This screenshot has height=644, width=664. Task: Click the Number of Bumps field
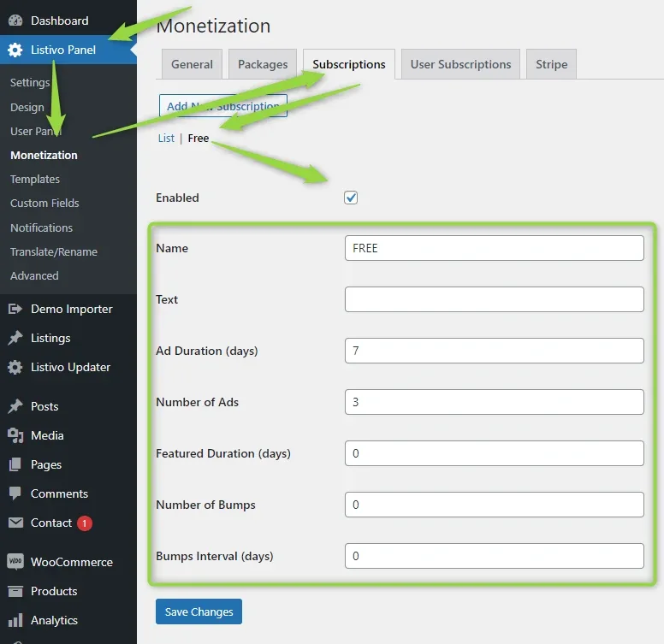tap(495, 505)
